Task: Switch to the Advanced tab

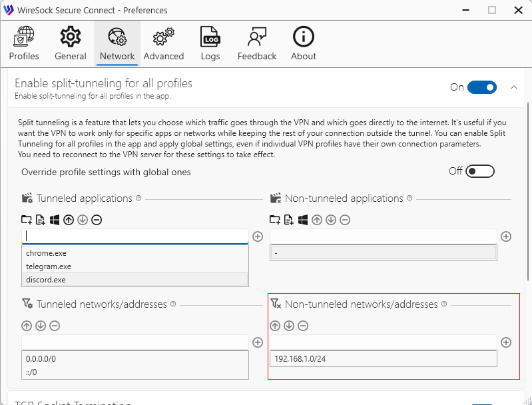Action: coord(163,43)
